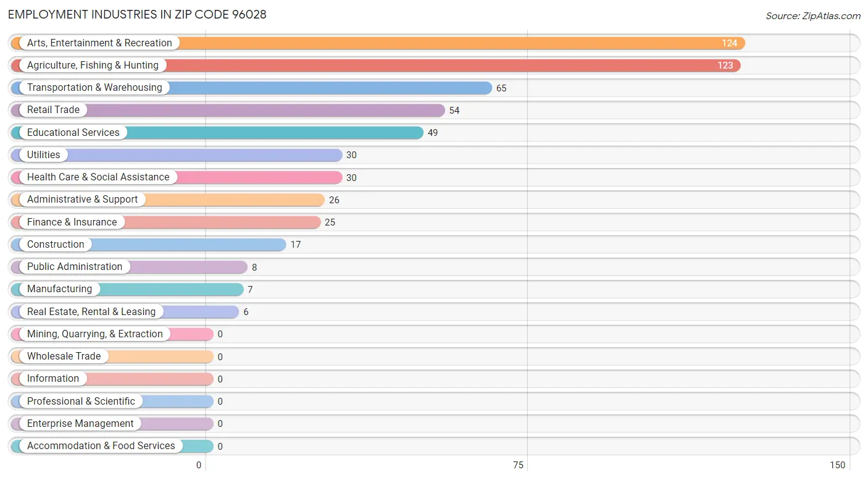
Task: Click the orange Arts, Entertainment & Recreation bar
Action: [378, 43]
